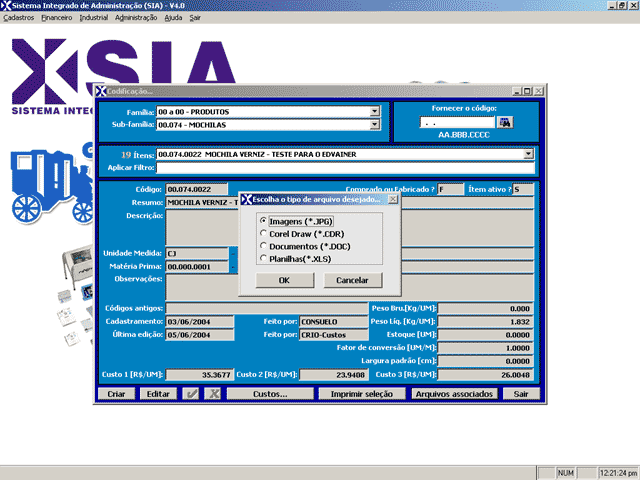Select the Corel Draw (*.CDR) option
Image resolution: width=640 pixels, height=480 pixels.
pos(263,233)
